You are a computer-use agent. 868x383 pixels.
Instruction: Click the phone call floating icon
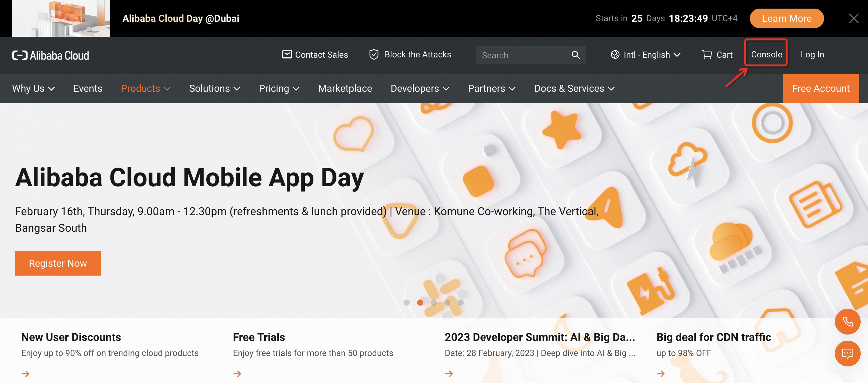coord(847,322)
